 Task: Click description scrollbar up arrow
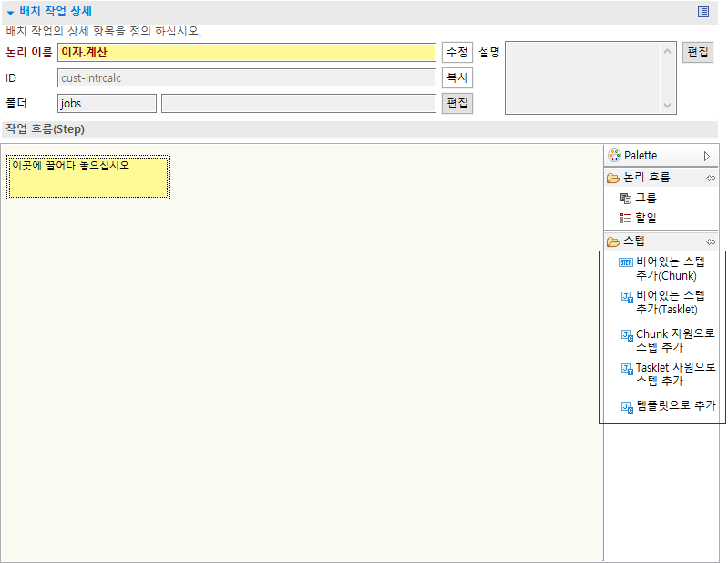click(x=667, y=51)
